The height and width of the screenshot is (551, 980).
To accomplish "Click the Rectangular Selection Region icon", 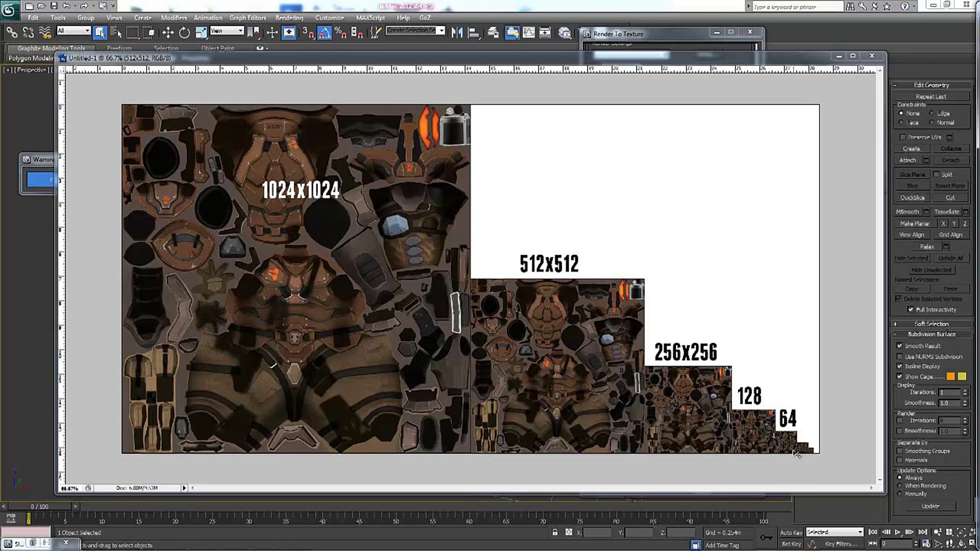I will [132, 32].
